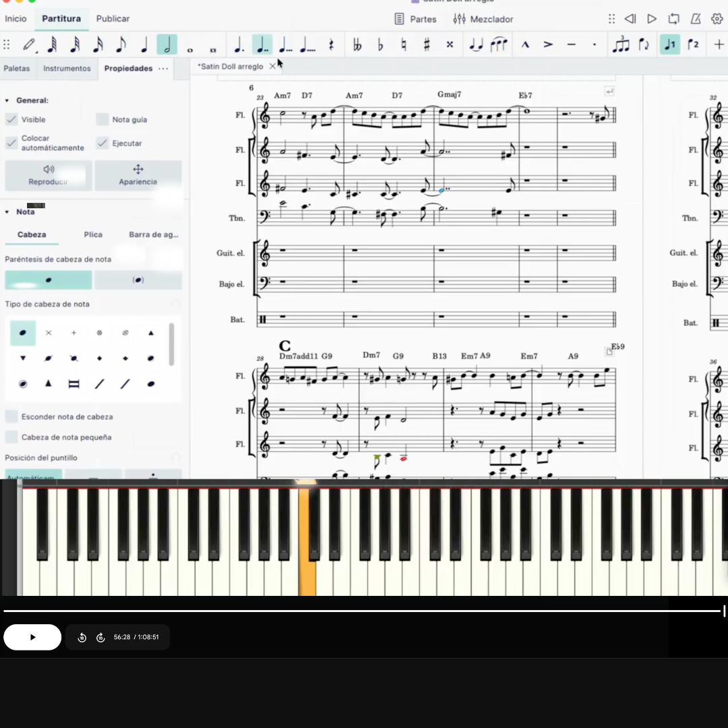Add marcato articulation

(525, 44)
